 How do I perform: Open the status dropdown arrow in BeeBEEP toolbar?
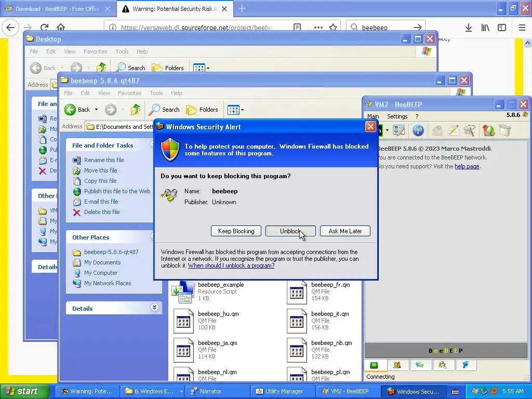pos(387,130)
